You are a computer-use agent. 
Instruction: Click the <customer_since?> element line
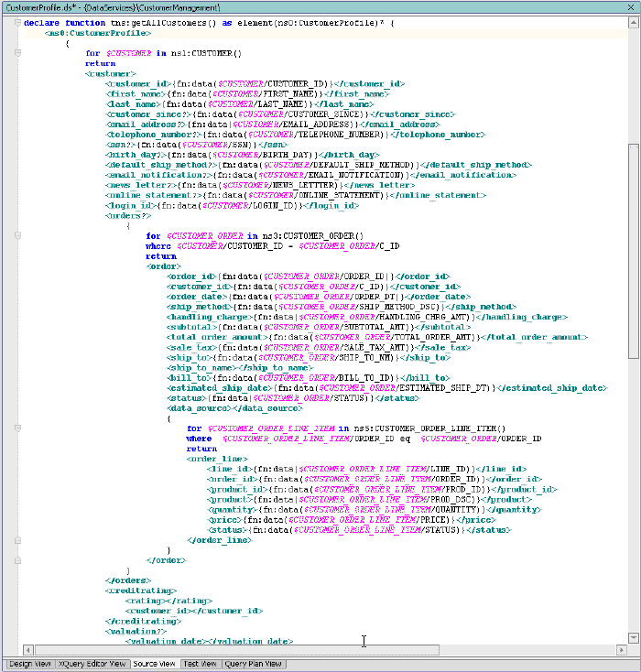[x=280, y=114]
